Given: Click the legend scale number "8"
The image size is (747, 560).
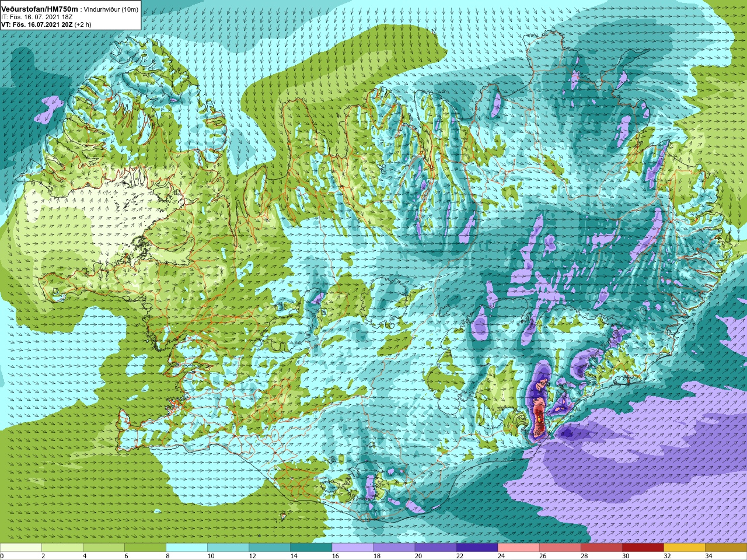Looking at the screenshot, I should (x=167, y=556).
